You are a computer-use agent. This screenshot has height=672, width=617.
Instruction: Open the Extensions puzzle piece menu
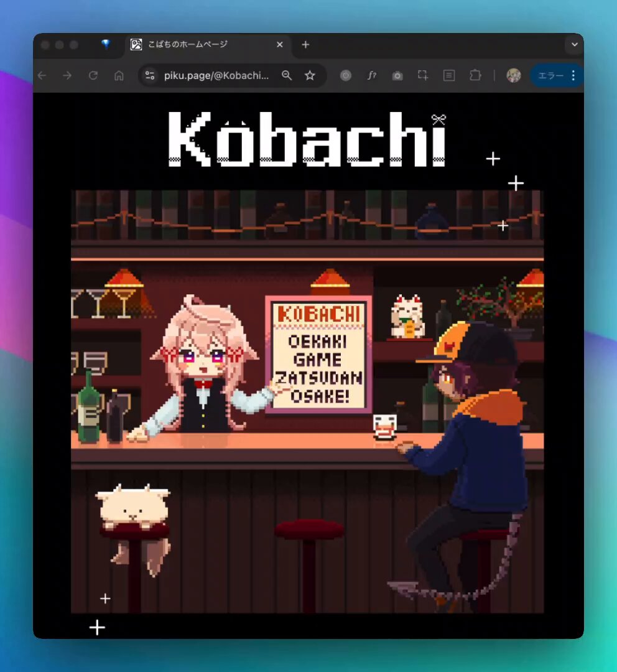click(x=475, y=76)
